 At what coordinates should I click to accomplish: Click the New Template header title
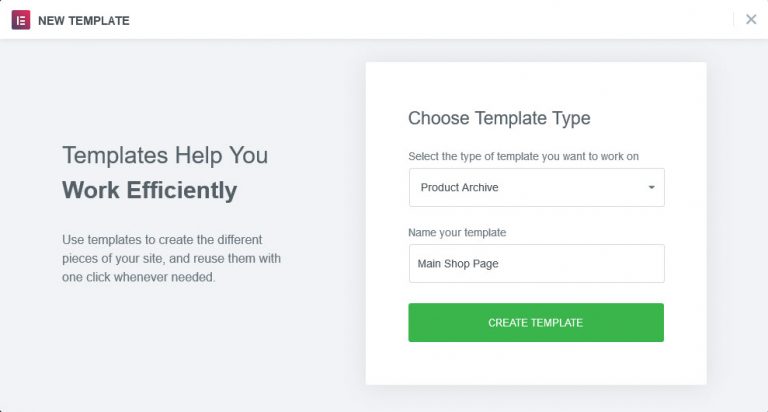pyautogui.click(x=84, y=20)
